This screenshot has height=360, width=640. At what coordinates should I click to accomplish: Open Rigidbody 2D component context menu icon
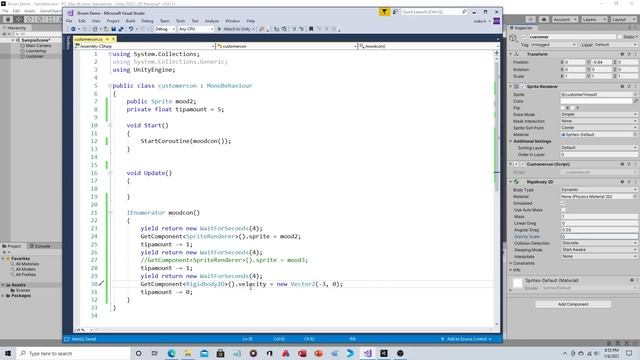click(x=635, y=182)
